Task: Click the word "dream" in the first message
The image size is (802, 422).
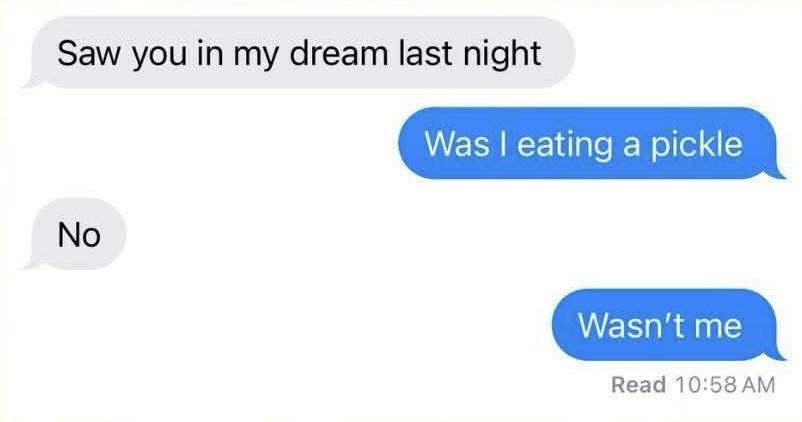Action: pos(339,53)
